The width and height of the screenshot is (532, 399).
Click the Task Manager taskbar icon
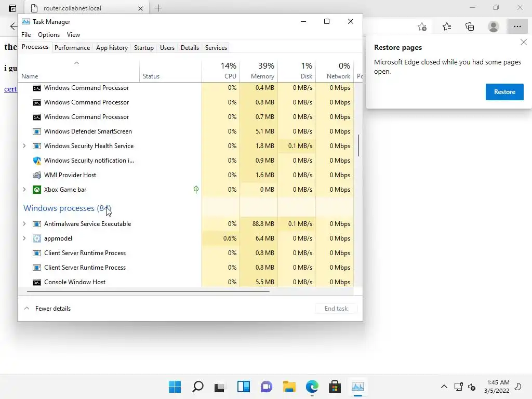[x=357, y=387]
